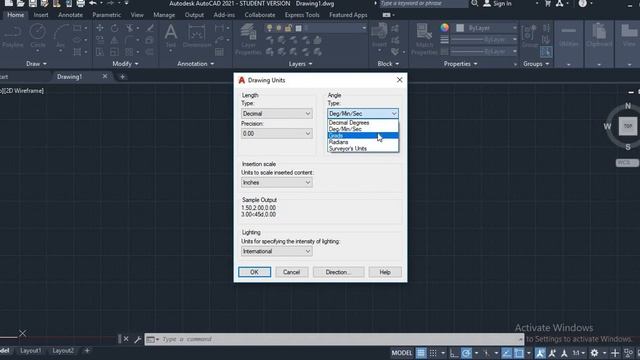Image resolution: width=640 pixels, height=360 pixels.
Task: Open the Length Type dropdown
Action: (277, 113)
